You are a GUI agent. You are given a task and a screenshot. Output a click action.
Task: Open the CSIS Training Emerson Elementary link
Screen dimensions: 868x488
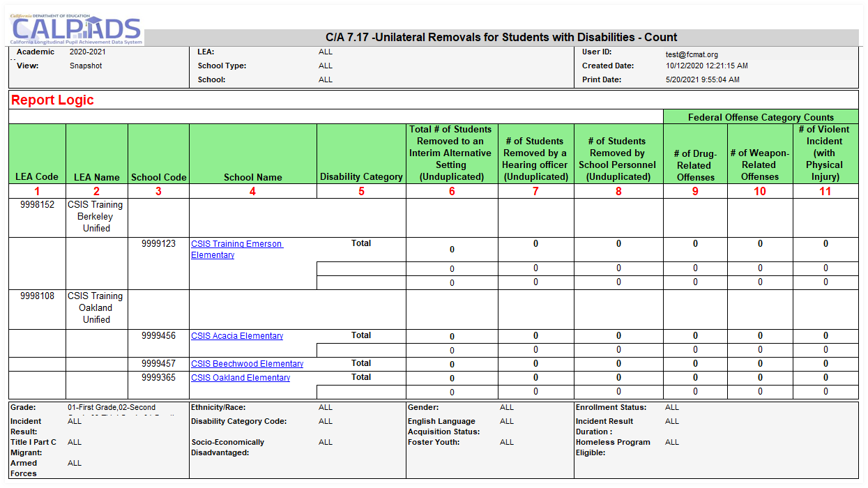(236, 243)
